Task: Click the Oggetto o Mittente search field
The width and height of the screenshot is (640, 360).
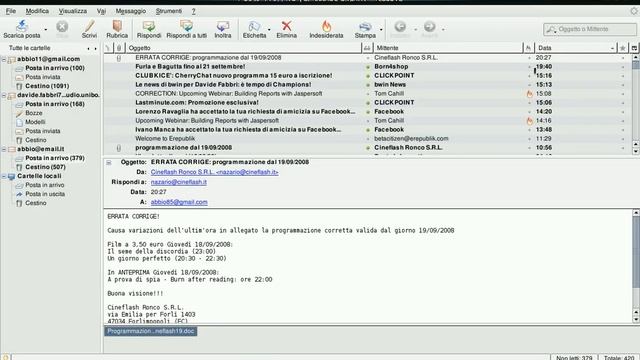Action: (x=589, y=29)
